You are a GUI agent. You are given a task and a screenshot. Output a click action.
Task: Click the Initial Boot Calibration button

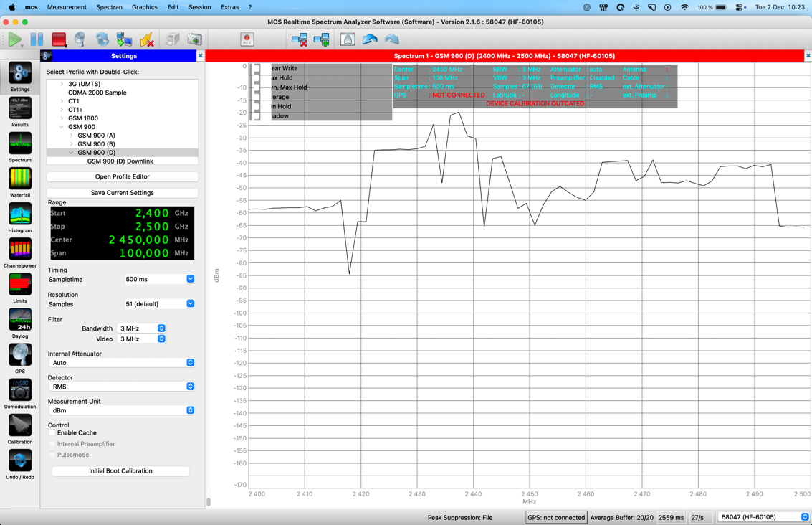pos(120,471)
